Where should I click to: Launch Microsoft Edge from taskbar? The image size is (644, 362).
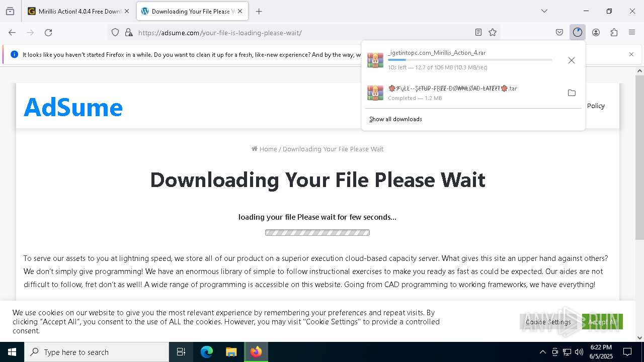click(207, 352)
